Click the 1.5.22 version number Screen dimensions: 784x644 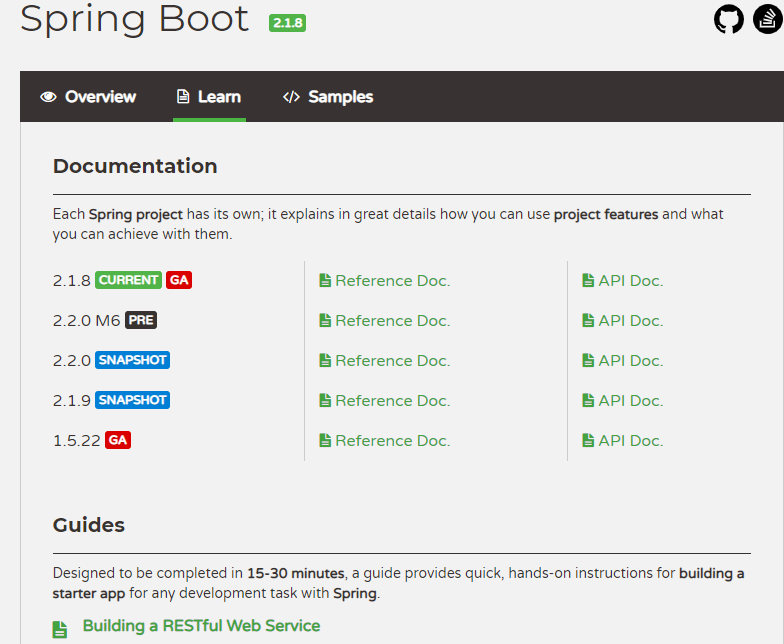(x=76, y=440)
